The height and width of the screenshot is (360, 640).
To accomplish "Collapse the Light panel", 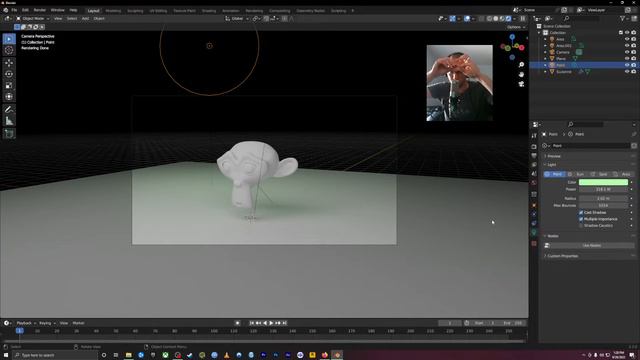I will tap(551, 165).
